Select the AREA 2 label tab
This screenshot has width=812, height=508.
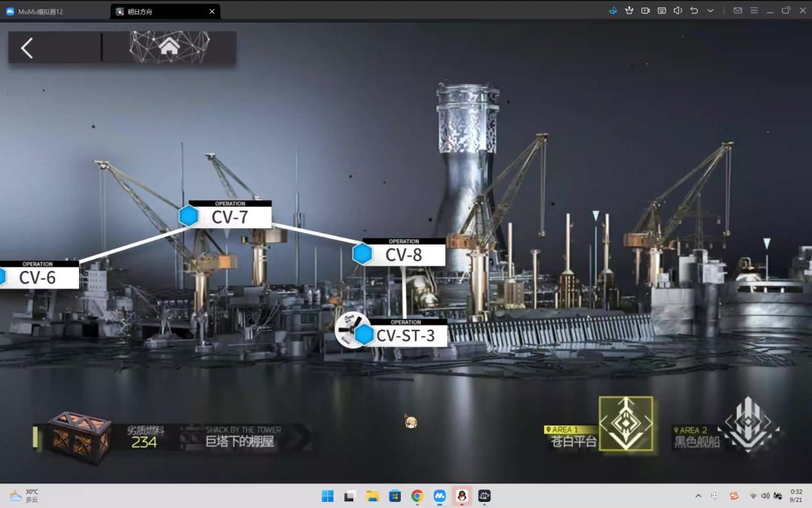coord(690,430)
